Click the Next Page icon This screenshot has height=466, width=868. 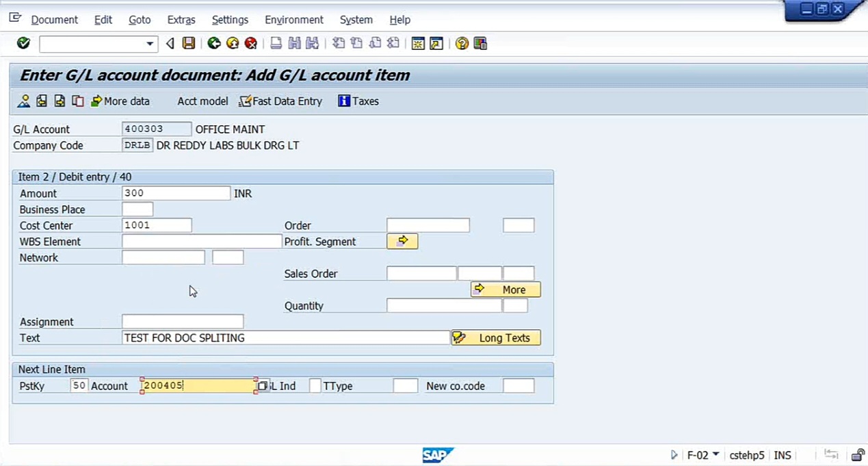(x=375, y=44)
